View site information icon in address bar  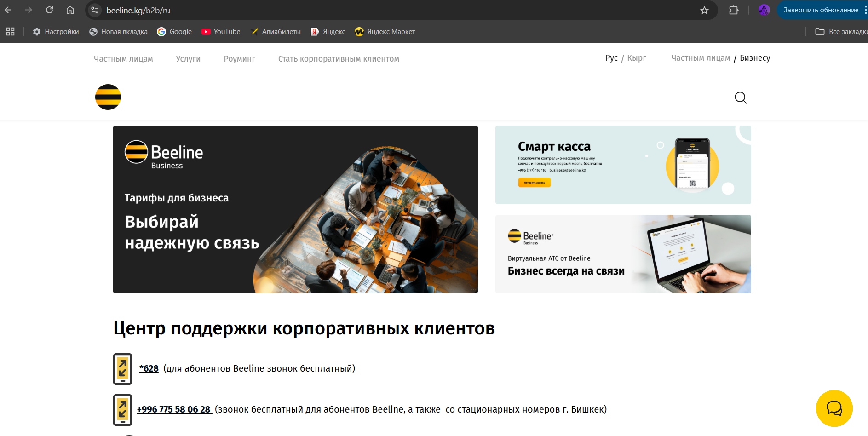[95, 10]
